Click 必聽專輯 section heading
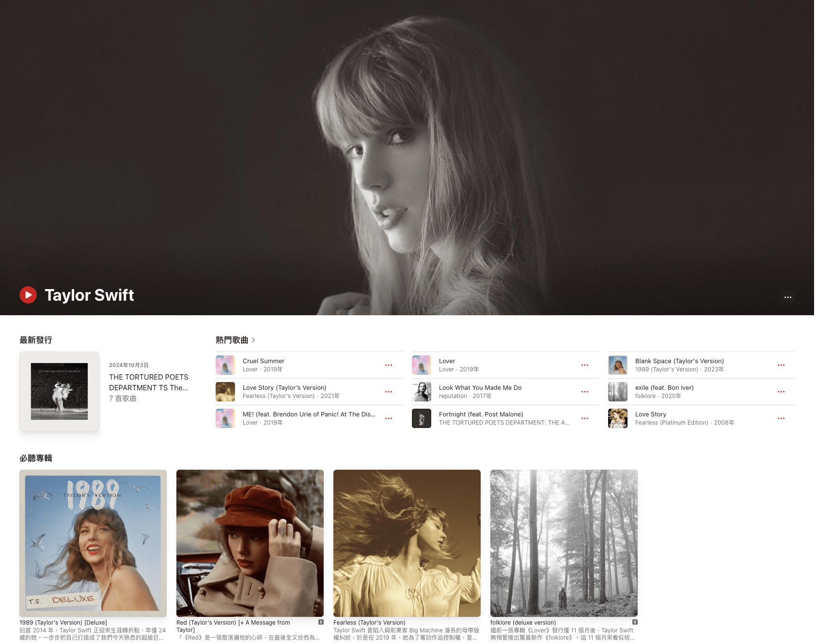 pyautogui.click(x=36, y=458)
